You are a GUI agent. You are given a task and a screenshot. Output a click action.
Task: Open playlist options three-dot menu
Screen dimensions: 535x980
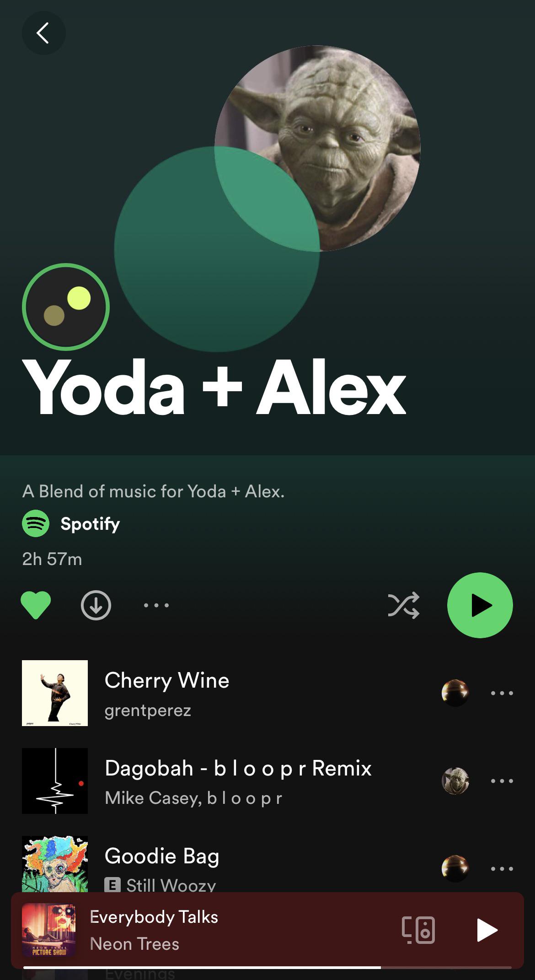tap(156, 605)
